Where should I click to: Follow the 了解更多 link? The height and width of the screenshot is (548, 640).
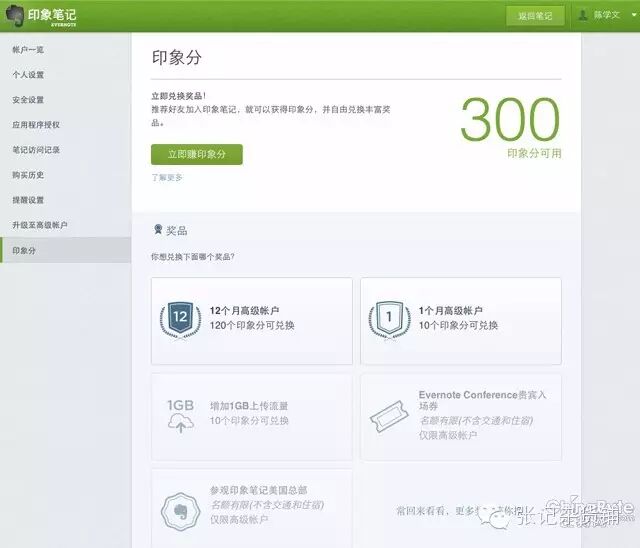tap(167, 177)
